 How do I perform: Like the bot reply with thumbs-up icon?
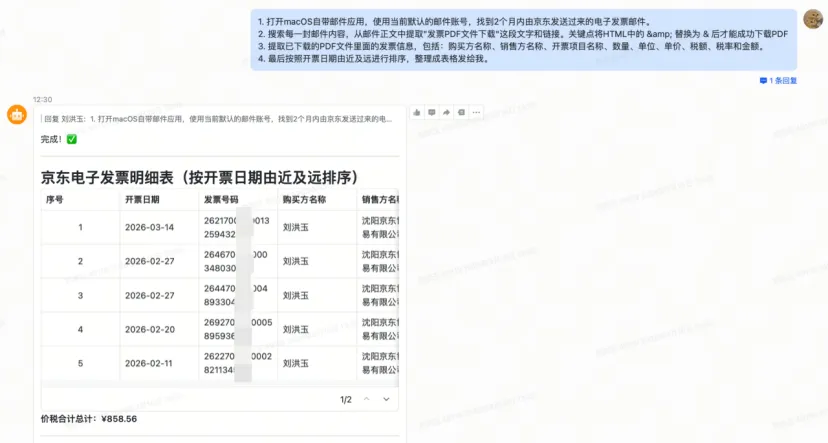pos(417,112)
